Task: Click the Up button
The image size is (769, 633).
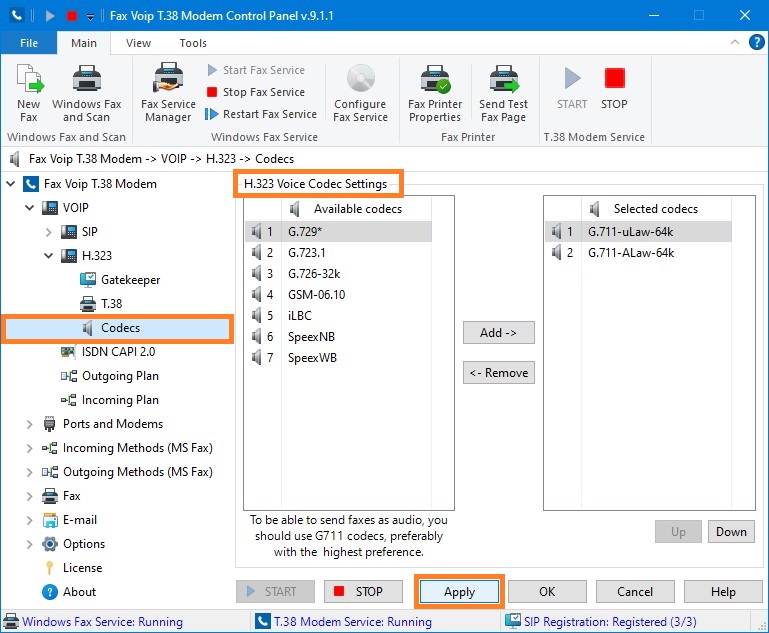Action: click(678, 532)
